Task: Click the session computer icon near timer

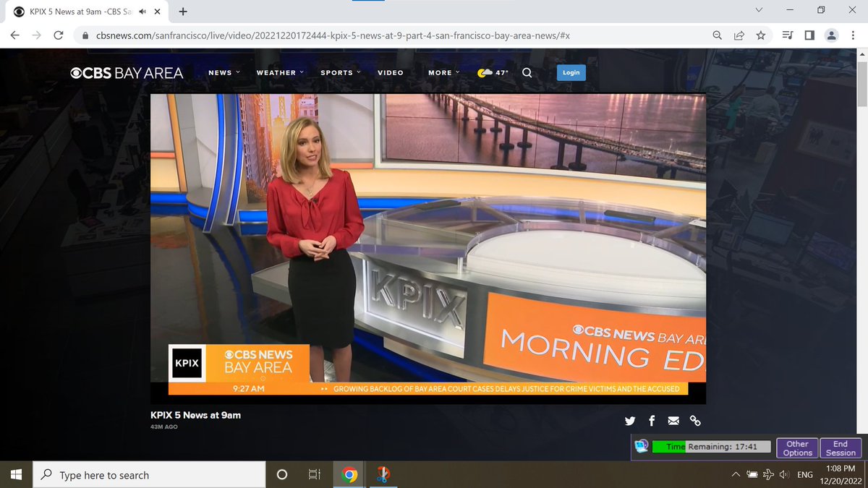Action: coord(642,446)
